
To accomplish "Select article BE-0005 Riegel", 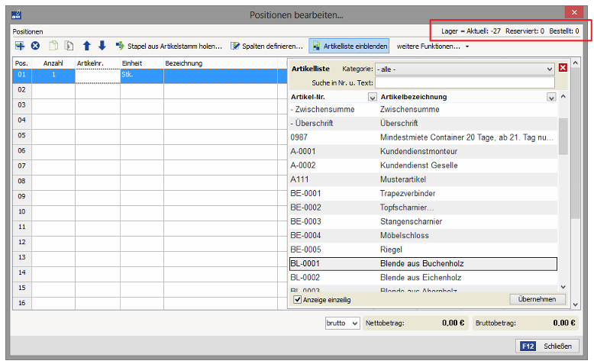I will [x=423, y=250].
